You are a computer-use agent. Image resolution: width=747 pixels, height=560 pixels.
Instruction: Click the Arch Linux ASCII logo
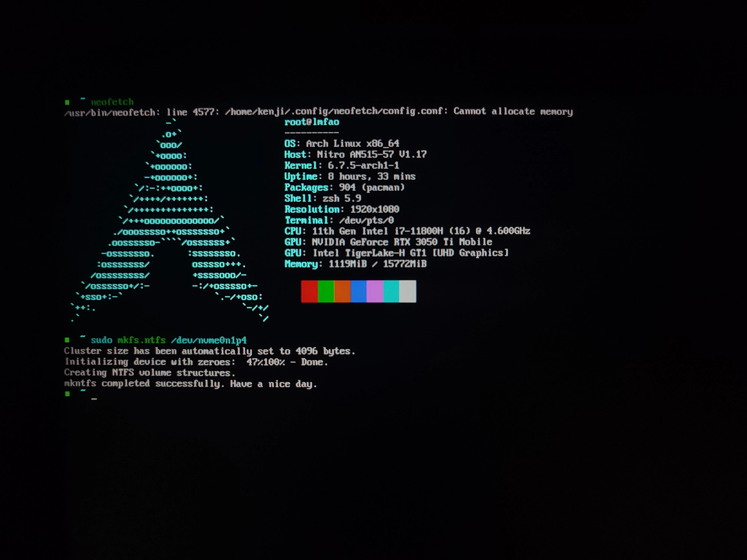(x=170, y=220)
